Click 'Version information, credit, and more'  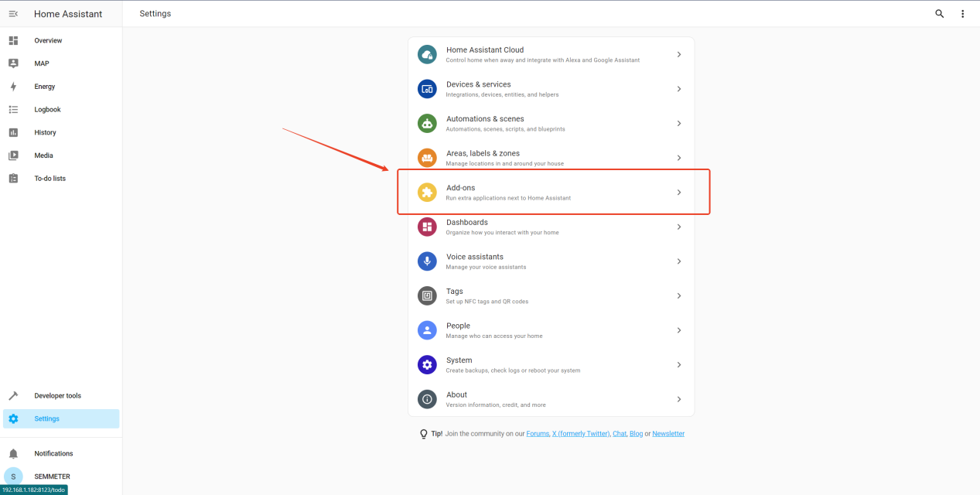pyautogui.click(x=496, y=405)
